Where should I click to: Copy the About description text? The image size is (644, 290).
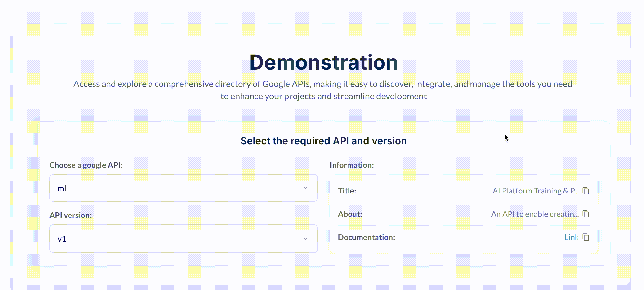[x=586, y=214]
